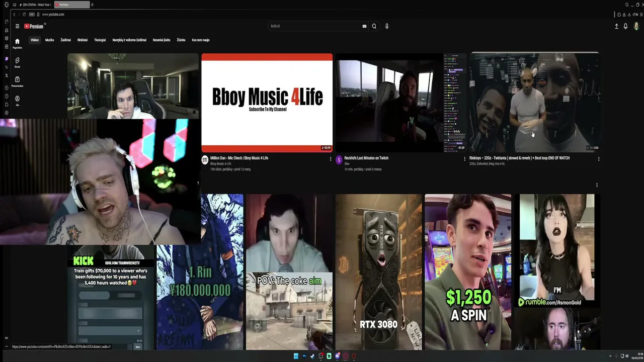Open browser history clock icon in sidebar
This screenshot has width=644, height=362.
tap(7, 96)
